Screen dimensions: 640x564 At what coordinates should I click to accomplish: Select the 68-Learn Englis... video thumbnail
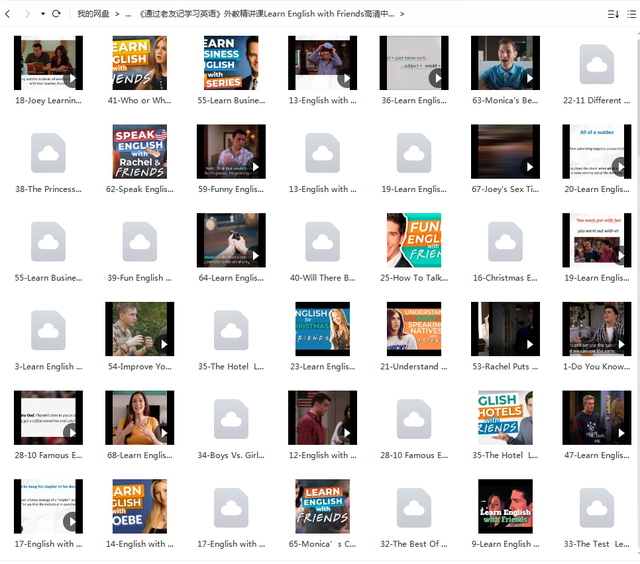[140, 417]
